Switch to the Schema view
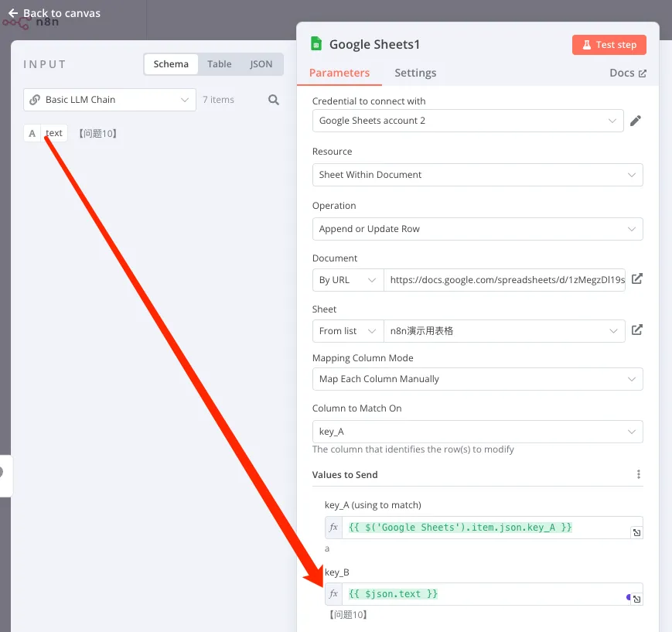This screenshot has height=632, width=672. coord(171,64)
